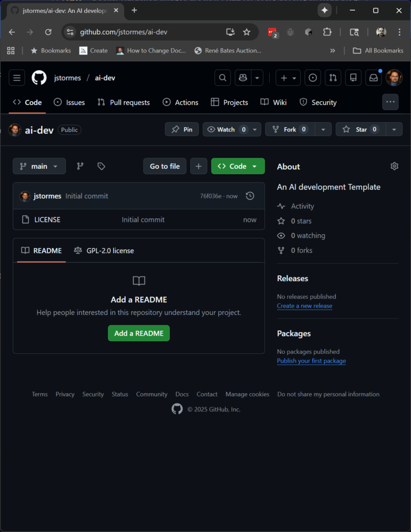Open the GitHub global navigation hamburger menu
Screen dimensions: 411x532
pos(17,78)
